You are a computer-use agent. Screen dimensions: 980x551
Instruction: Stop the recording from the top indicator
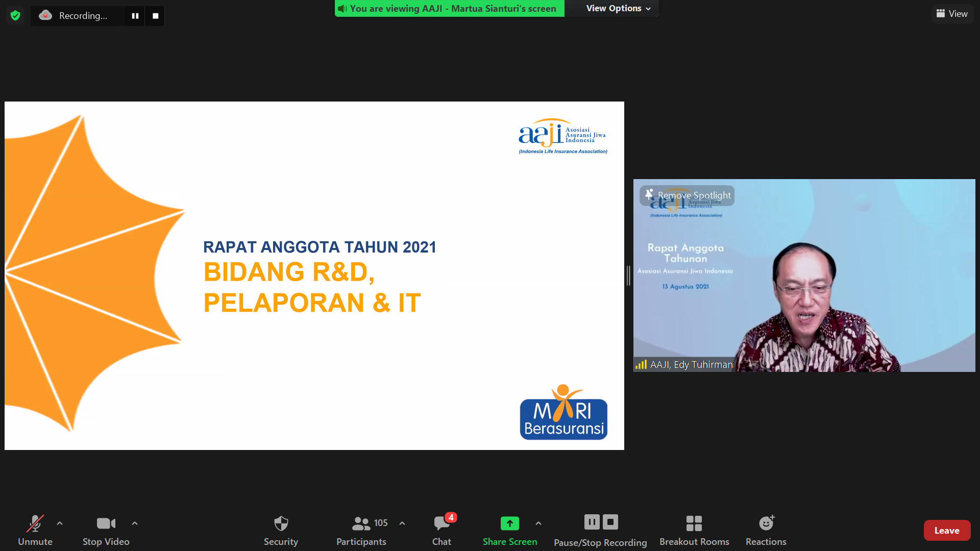(x=155, y=16)
